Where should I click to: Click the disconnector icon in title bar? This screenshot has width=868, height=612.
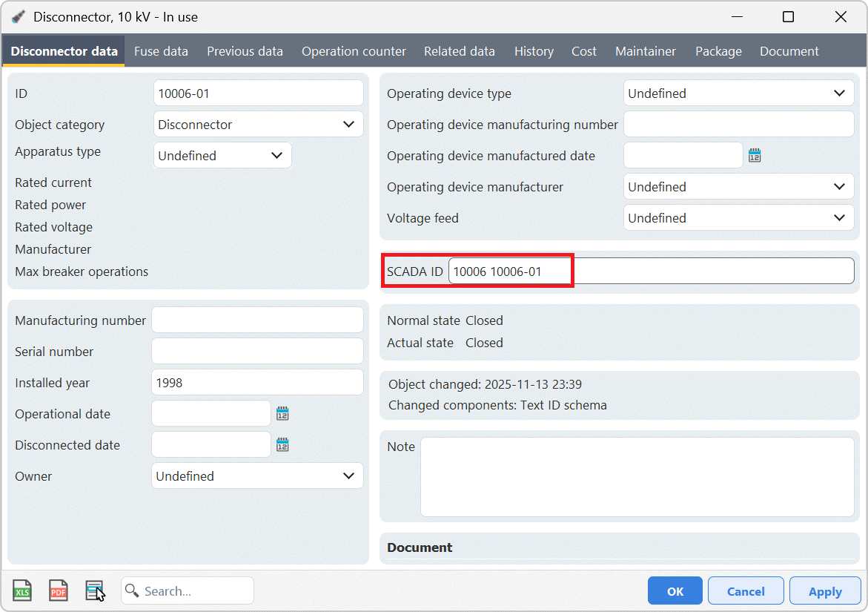pos(19,17)
